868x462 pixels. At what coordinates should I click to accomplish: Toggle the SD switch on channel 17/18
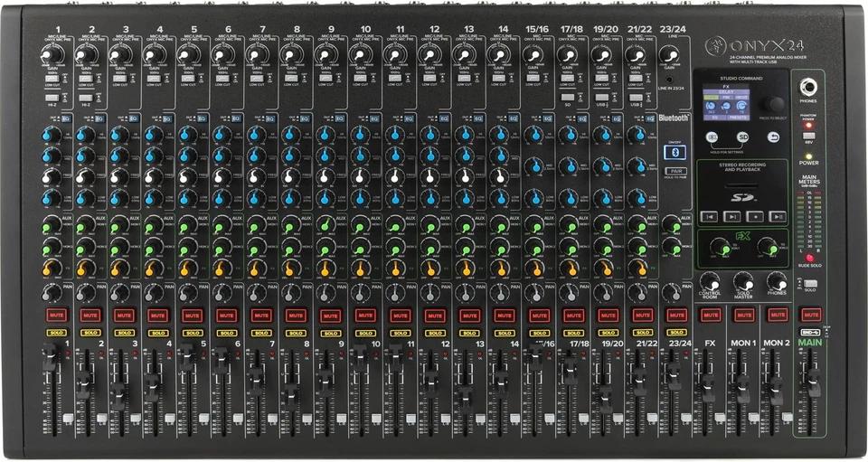click(x=568, y=98)
